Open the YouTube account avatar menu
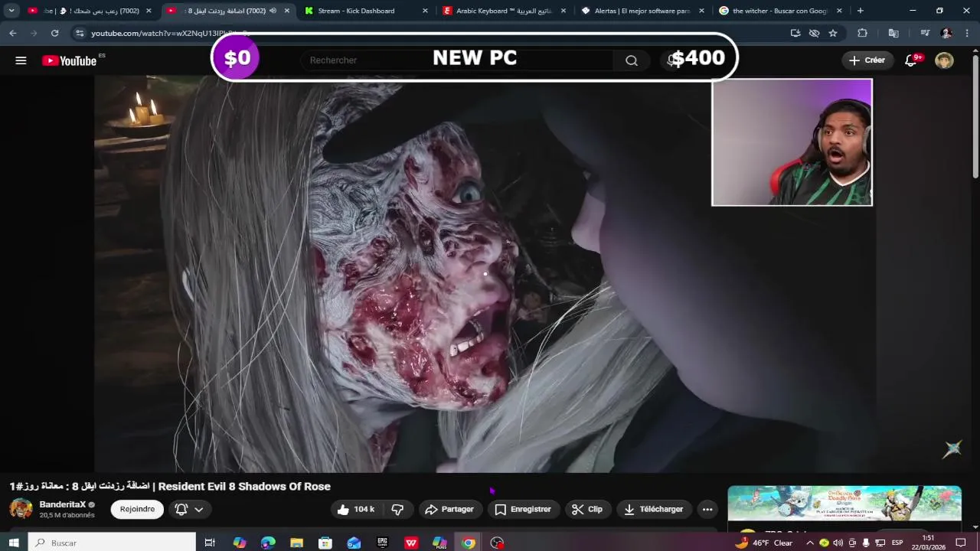The image size is (980, 551). tap(944, 60)
